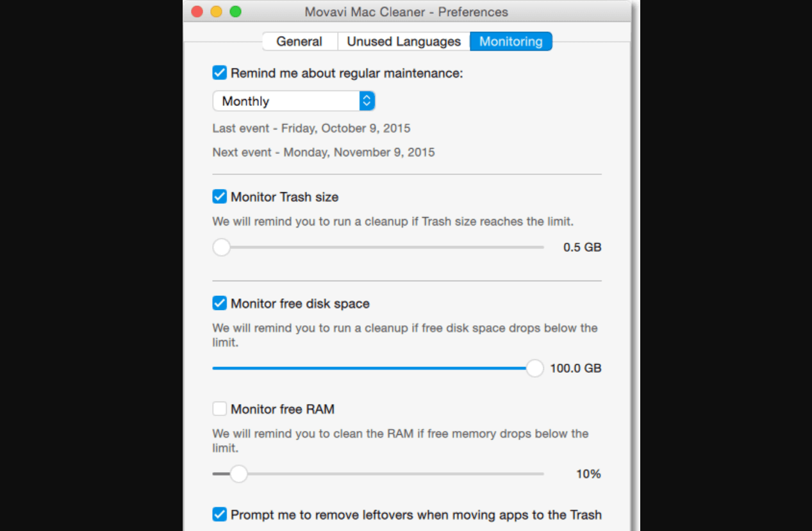Click the Preferences window title bar
The height and width of the screenshot is (531, 812).
[x=406, y=12]
